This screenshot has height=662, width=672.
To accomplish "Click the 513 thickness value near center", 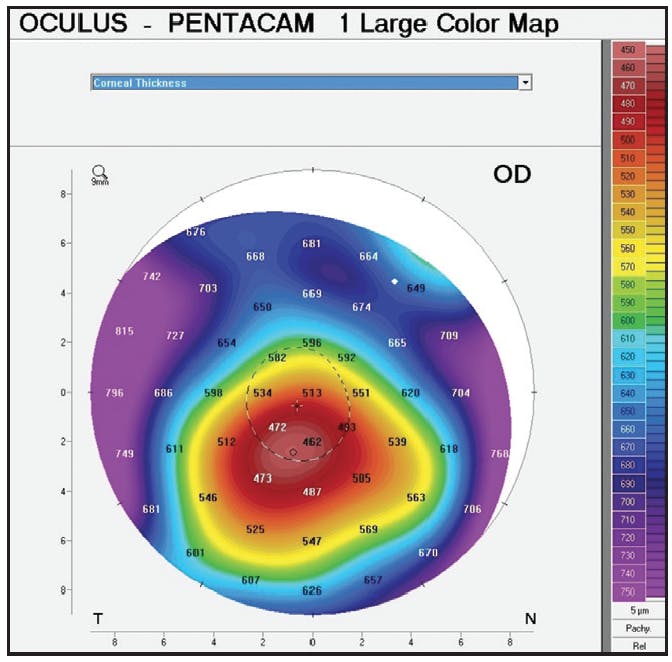I will coord(312,393).
